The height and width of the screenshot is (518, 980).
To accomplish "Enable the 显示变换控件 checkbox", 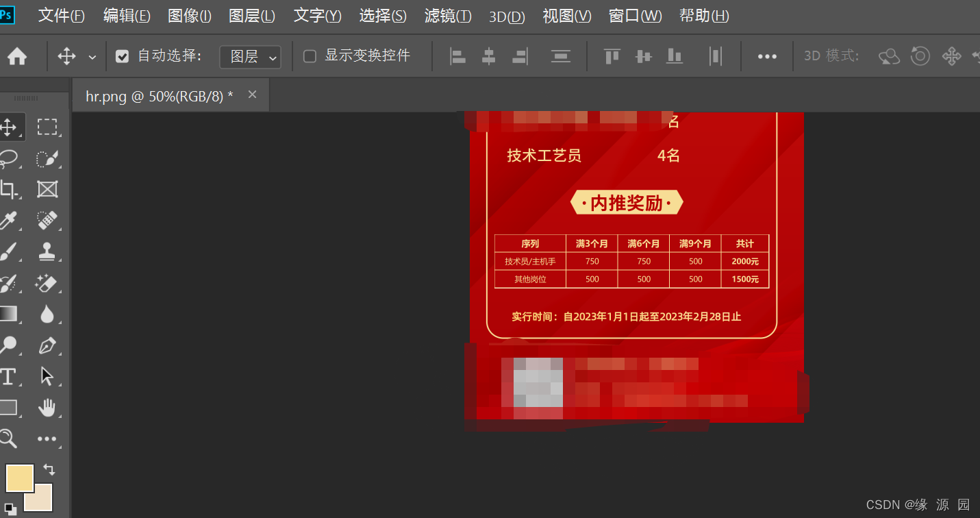I will click(310, 56).
